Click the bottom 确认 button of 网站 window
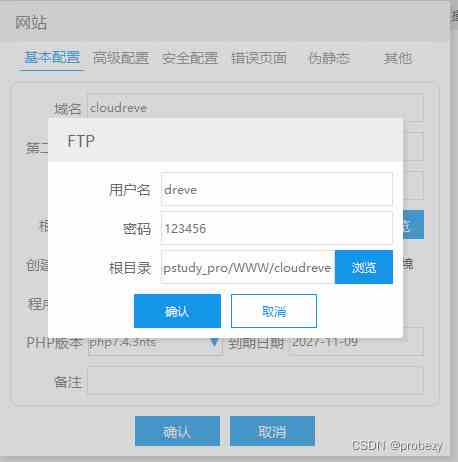The image size is (458, 462). [177, 431]
